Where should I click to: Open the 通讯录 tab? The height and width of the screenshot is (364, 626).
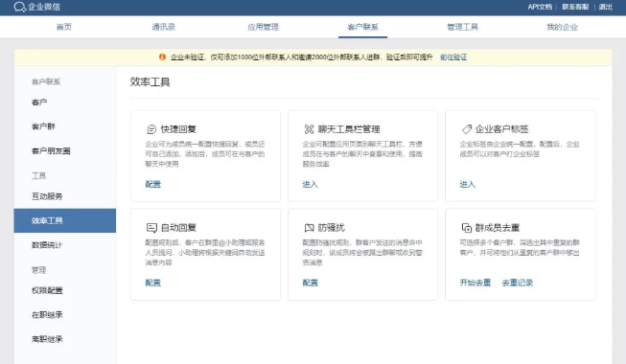coord(163,27)
